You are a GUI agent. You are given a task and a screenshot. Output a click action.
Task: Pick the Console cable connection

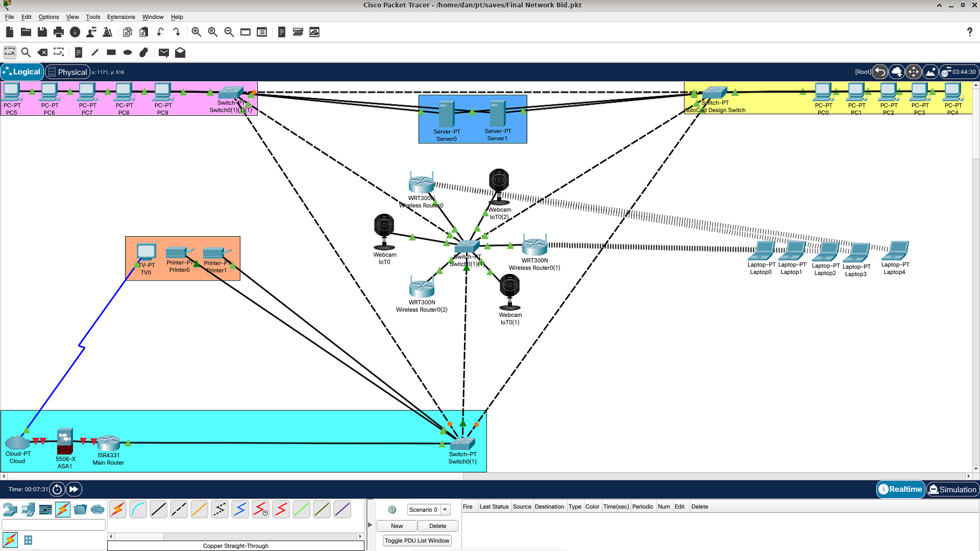[138, 509]
